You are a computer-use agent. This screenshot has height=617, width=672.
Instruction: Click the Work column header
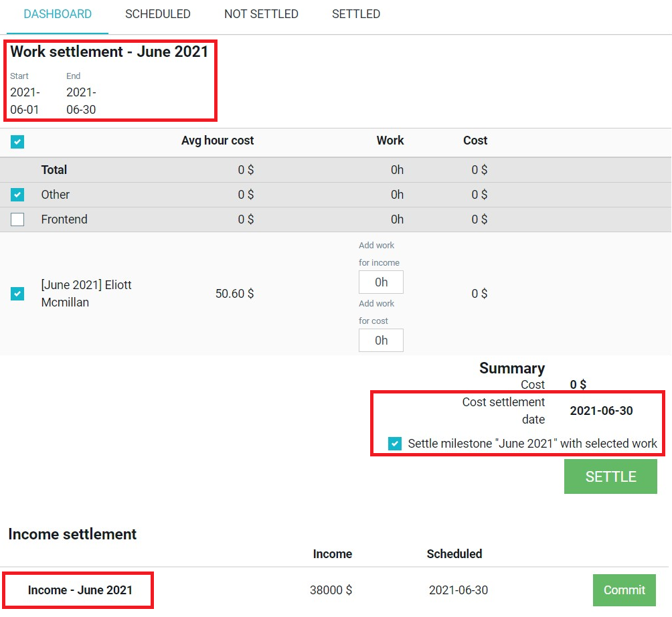coord(390,141)
